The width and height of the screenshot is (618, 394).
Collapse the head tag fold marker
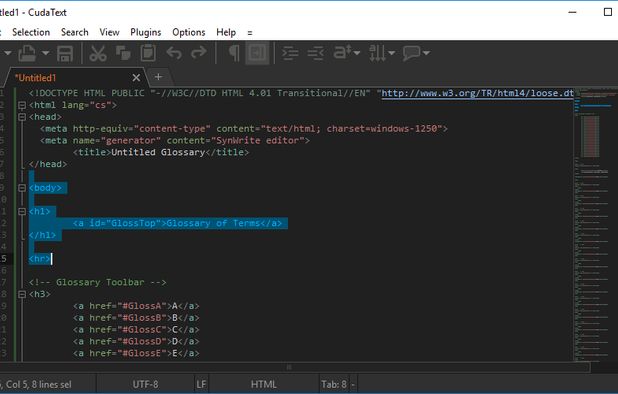point(22,117)
